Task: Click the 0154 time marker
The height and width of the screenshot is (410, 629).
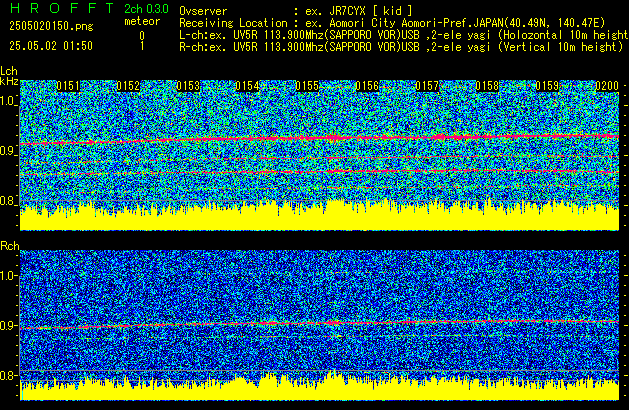Action: (248, 86)
